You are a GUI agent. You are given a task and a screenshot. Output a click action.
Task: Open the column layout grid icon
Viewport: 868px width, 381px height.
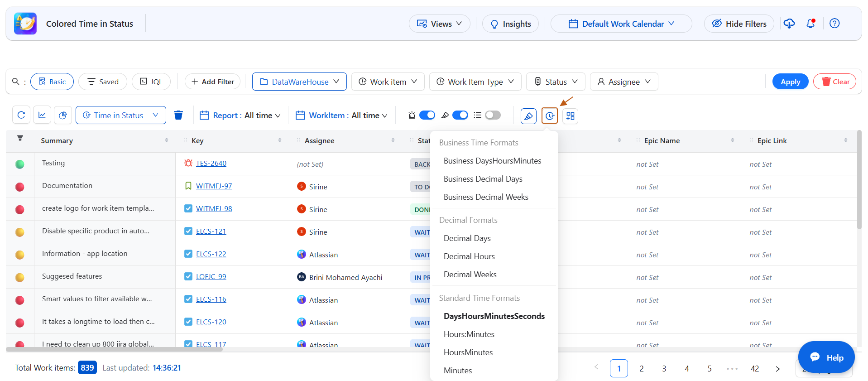(x=571, y=116)
